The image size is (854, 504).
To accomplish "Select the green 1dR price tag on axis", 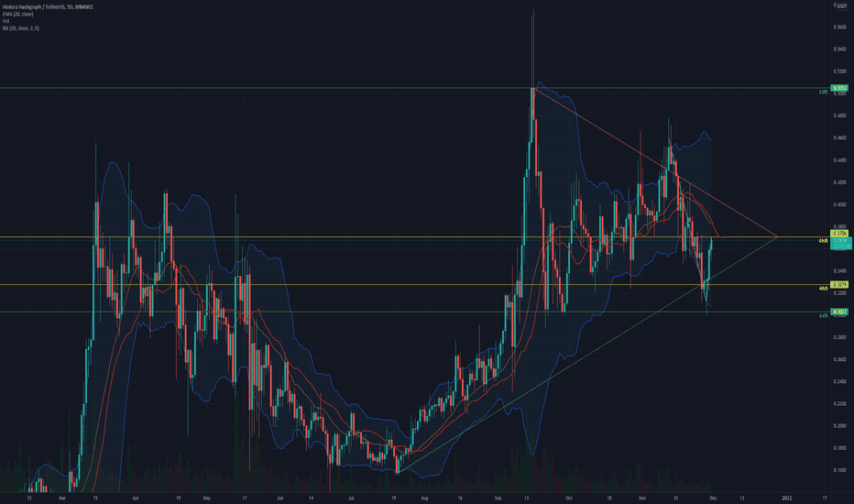I will click(839, 88).
